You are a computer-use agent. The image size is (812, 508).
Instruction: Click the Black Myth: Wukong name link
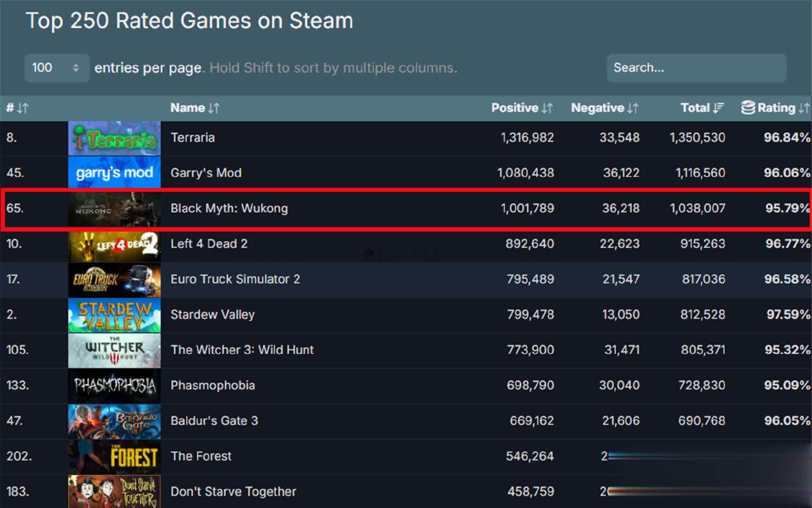[x=229, y=208]
